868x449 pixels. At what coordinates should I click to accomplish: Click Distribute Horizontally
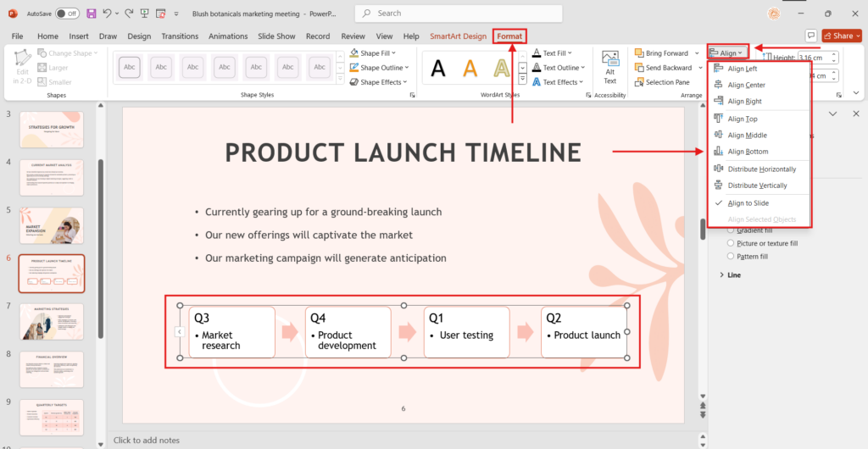point(761,169)
